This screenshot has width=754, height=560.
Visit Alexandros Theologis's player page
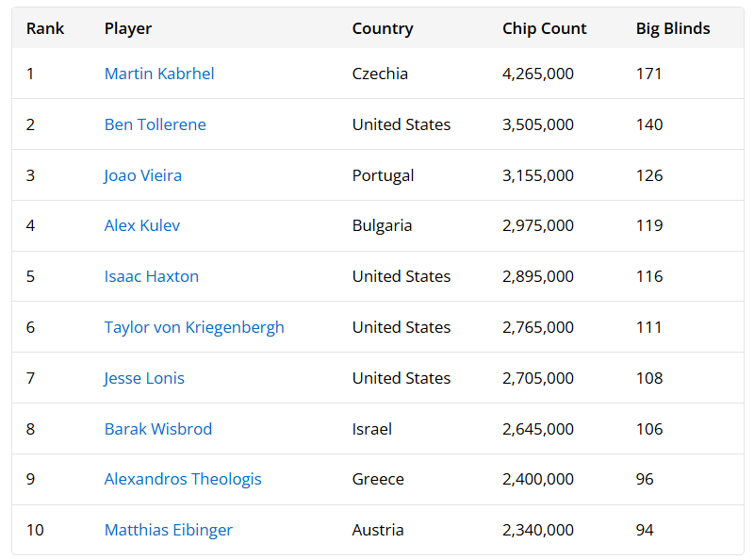(183, 479)
